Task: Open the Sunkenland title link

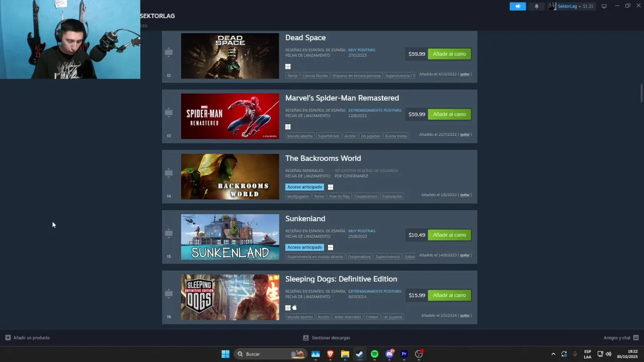Action: 305,219
